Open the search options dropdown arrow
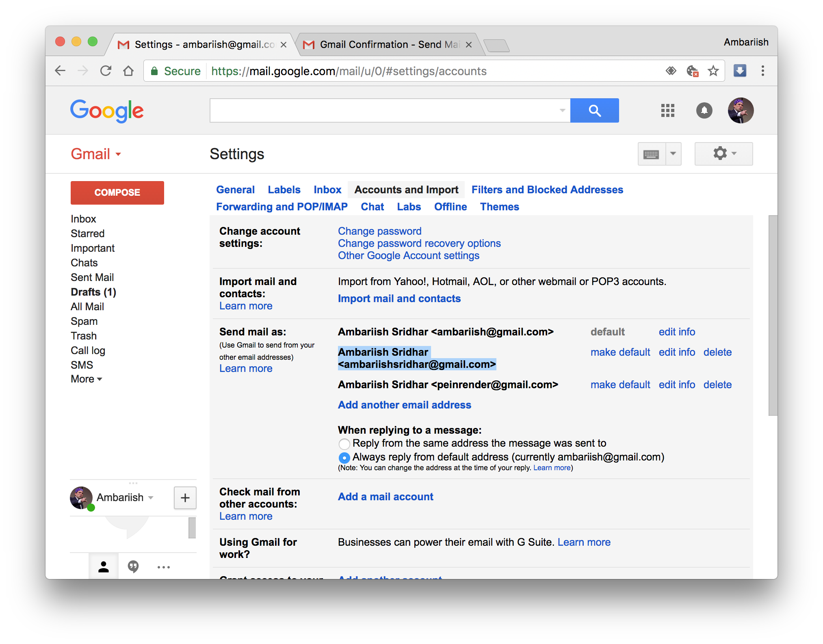The image size is (823, 644). click(562, 110)
